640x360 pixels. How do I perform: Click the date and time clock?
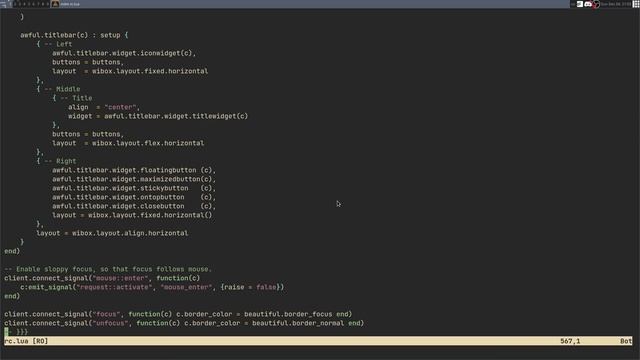pos(616,4)
